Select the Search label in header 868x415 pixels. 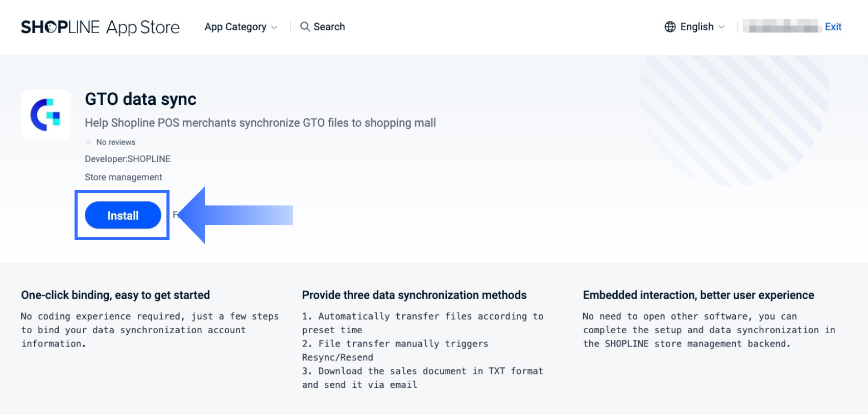[x=329, y=27]
